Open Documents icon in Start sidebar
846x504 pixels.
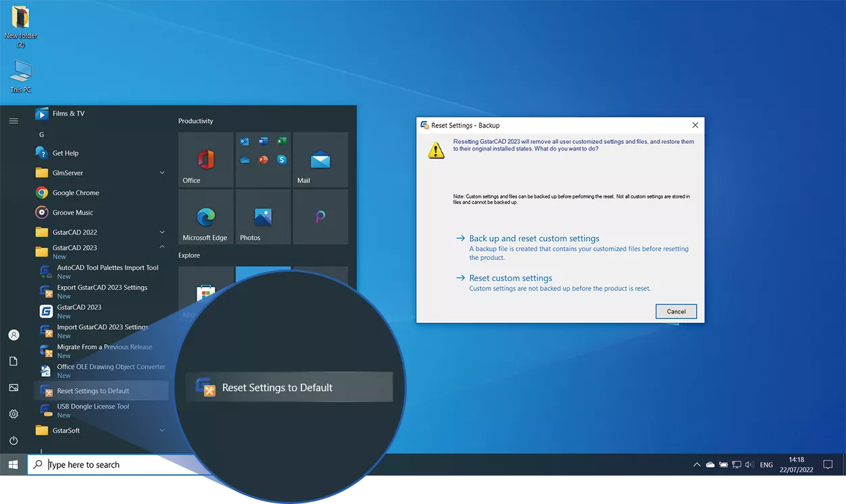[x=14, y=361]
